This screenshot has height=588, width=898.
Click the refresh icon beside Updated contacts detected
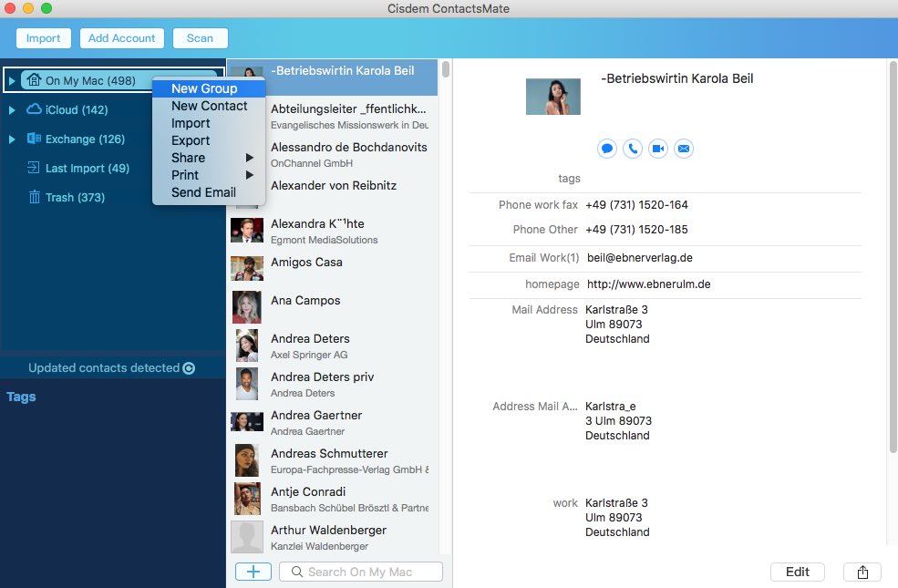189,368
